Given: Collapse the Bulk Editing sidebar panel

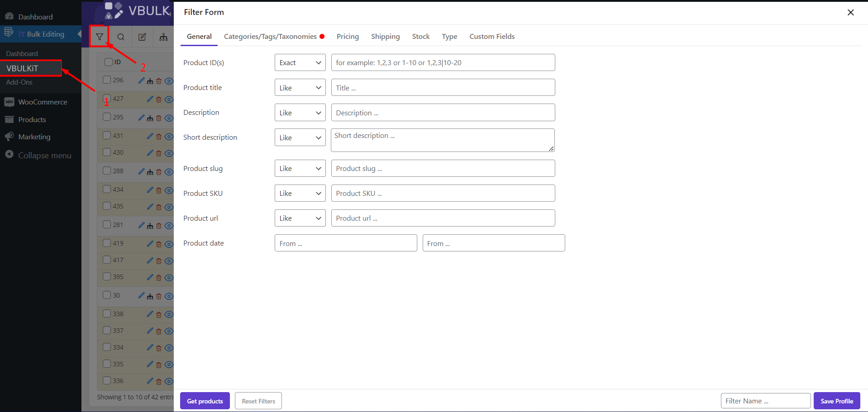Looking at the screenshot, I should (x=80, y=33).
